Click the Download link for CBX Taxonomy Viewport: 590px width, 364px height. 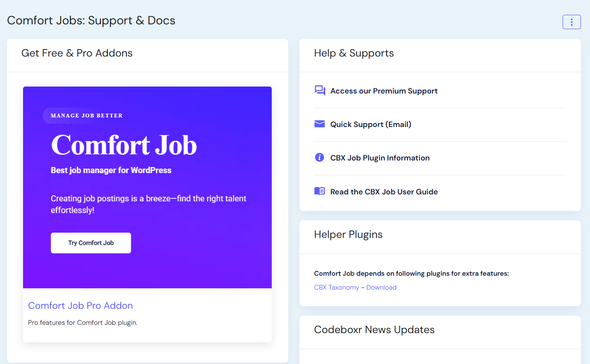(x=381, y=287)
